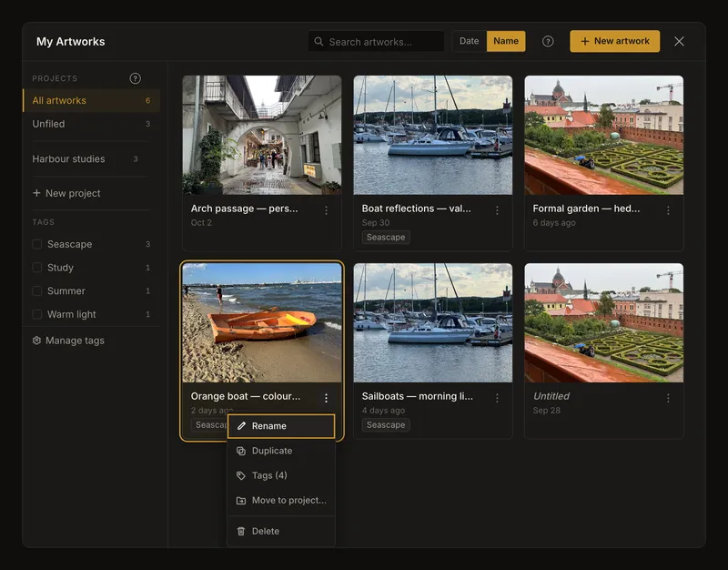Add a New project in the sidebar

click(66, 193)
